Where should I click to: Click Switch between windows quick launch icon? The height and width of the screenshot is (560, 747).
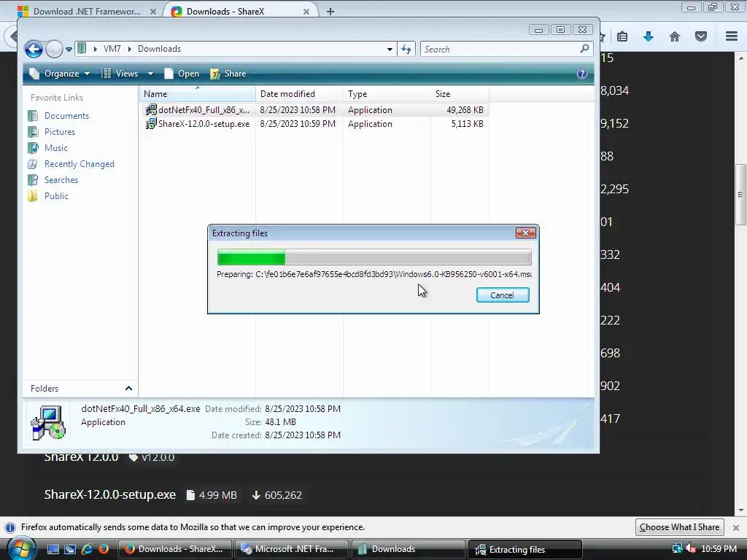click(70, 549)
